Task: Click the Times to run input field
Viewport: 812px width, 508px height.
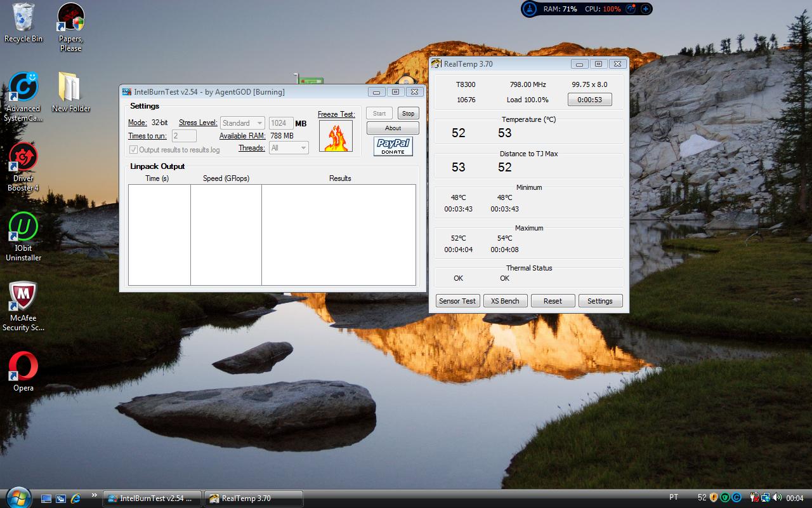Action: tap(184, 136)
